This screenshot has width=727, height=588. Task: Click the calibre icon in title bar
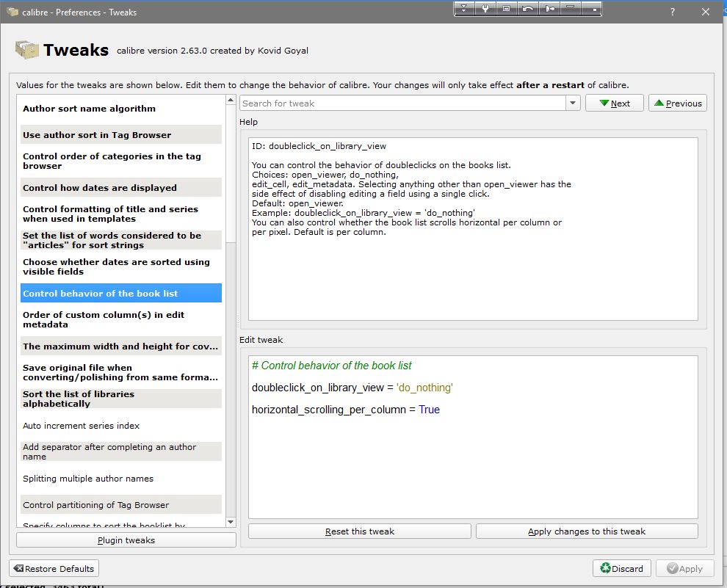coord(12,12)
